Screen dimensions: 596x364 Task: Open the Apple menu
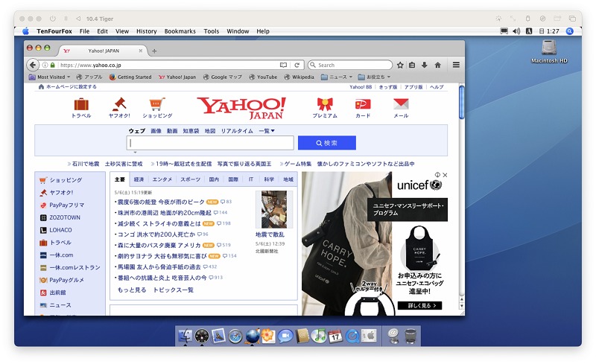click(25, 31)
